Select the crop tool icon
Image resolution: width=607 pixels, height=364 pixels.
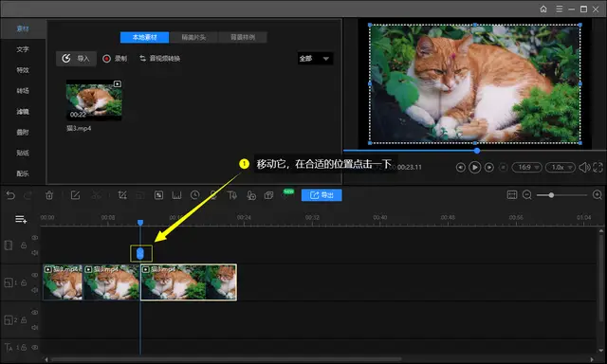(x=122, y=195)
